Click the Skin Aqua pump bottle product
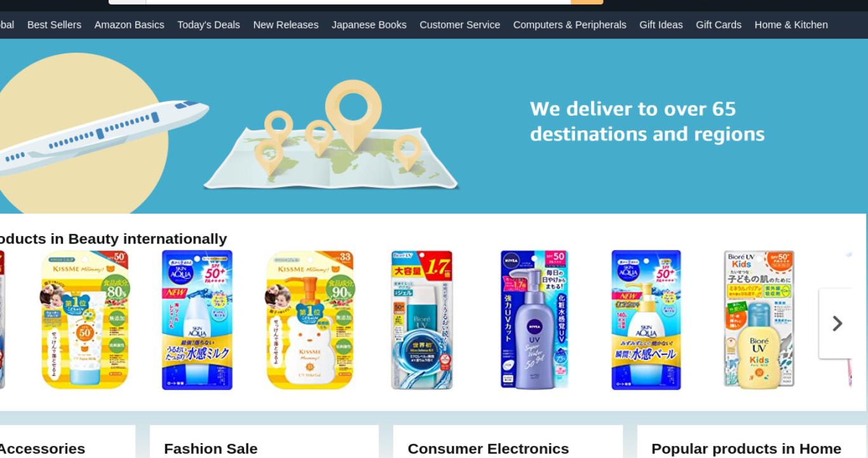This screenshot has height=458, width=868. point(646,319)
